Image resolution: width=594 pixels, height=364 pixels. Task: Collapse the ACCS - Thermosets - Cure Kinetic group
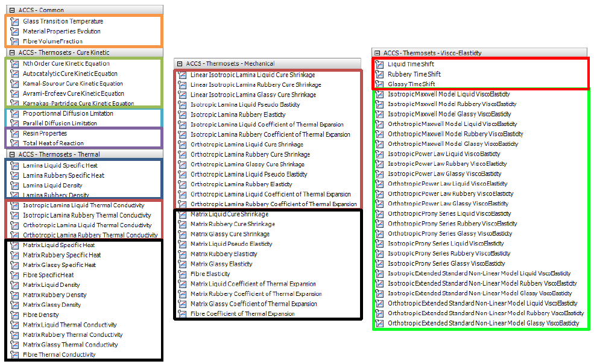[12, 53]
